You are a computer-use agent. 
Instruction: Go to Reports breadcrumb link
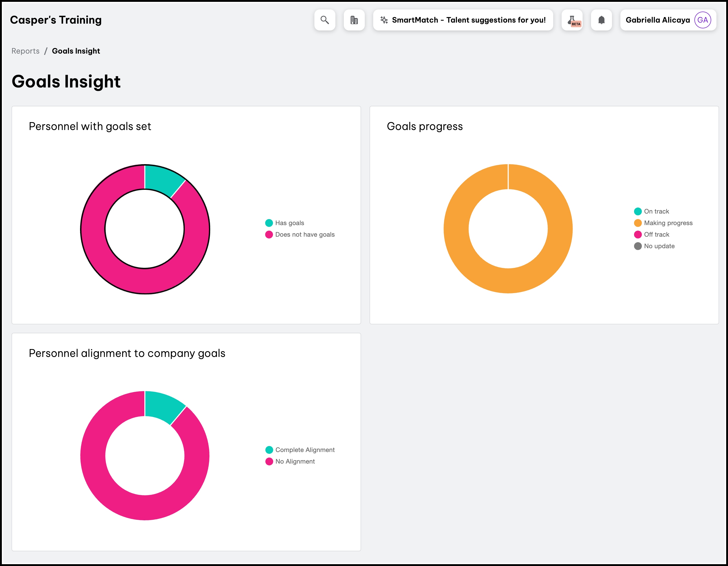(25, 51)
